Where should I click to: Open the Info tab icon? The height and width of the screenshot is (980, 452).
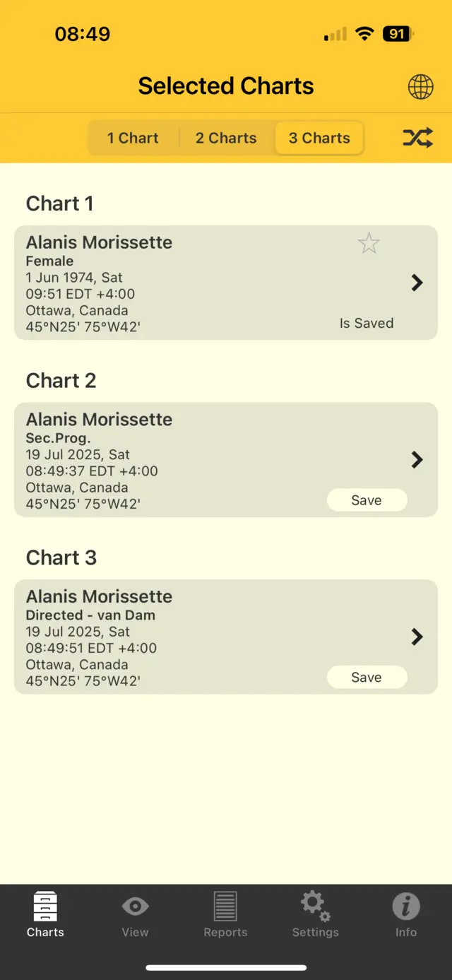pyautogui.click(x=405, y=914)
